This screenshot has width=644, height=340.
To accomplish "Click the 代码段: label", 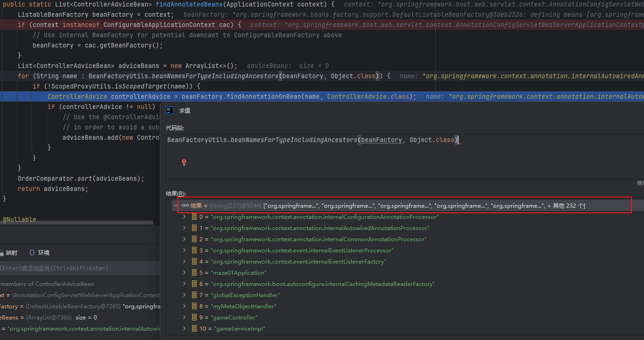I will pyautogui.click(x=175, y=128).
